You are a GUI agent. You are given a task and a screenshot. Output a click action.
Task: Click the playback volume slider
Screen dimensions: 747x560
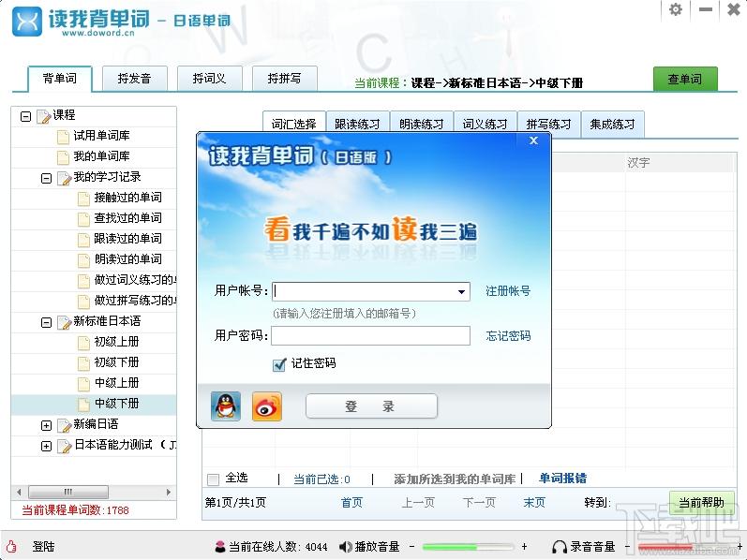463,547
